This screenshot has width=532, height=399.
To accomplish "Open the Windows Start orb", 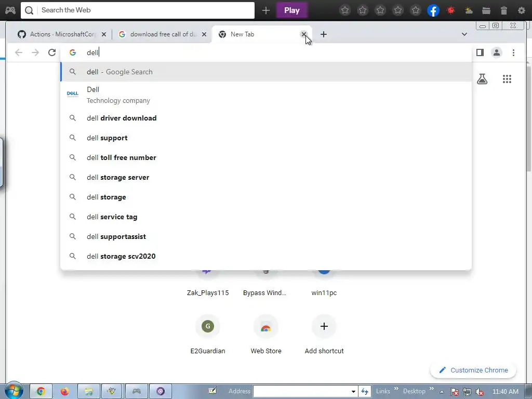I will 14,391.
